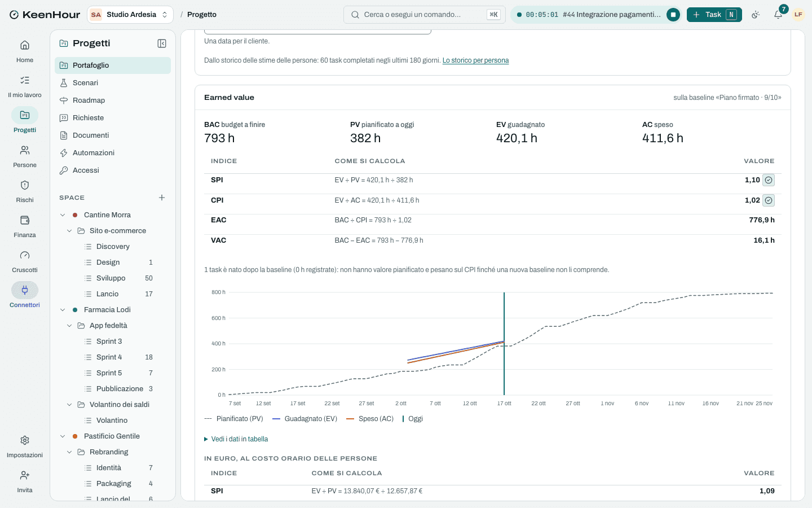Screen dimensions: 812x508
Task: Follow Lo storico per persona link
Action: coord(475,60)
